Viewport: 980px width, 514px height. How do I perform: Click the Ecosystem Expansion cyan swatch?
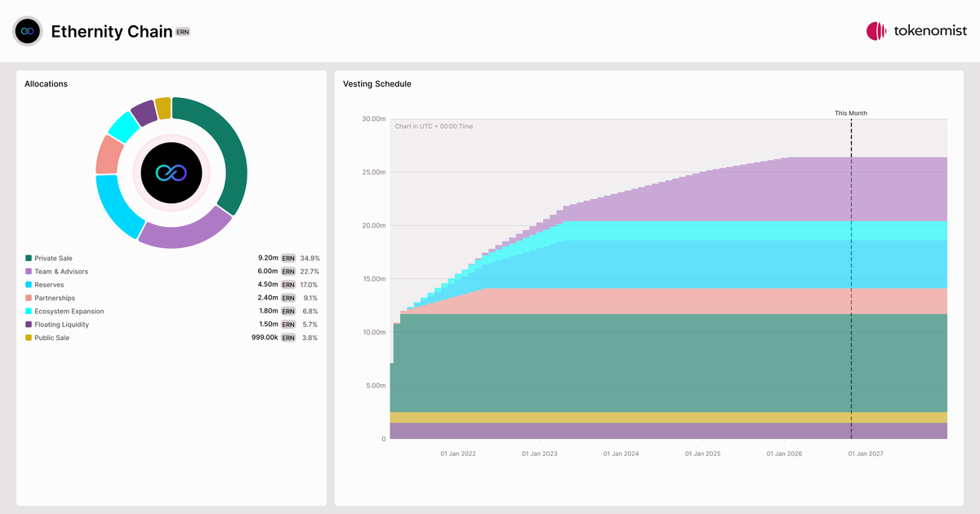tap(29, 311)
